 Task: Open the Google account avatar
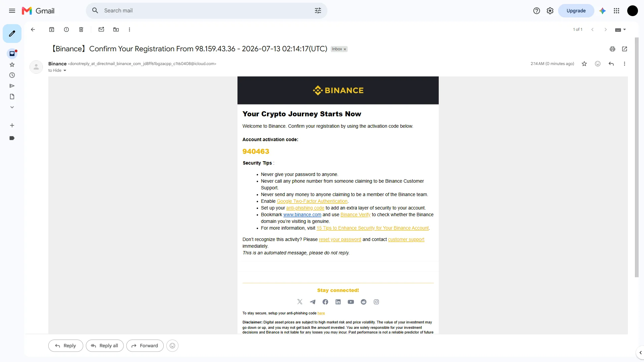(633, 11)
